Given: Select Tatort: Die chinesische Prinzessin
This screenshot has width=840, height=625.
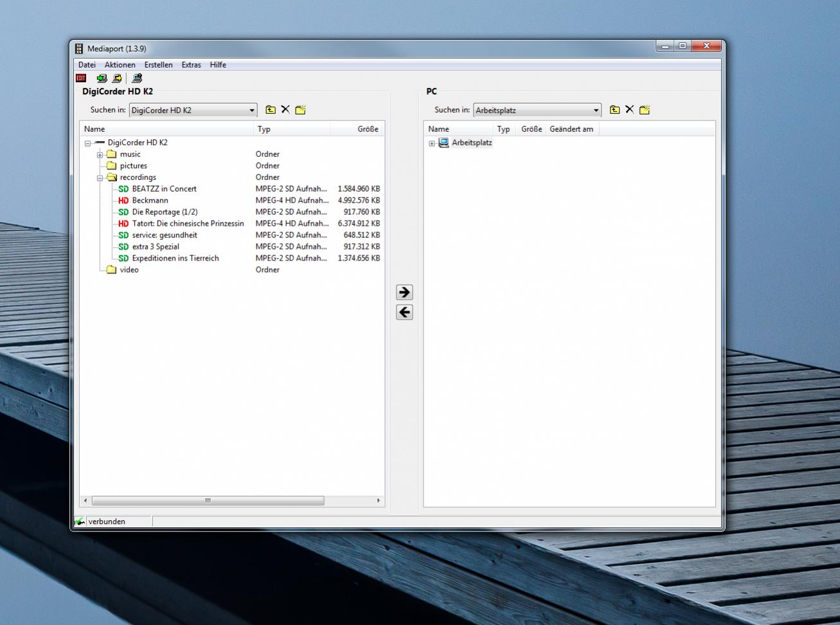Looking at the screenshot, I should tap(188, 224).
